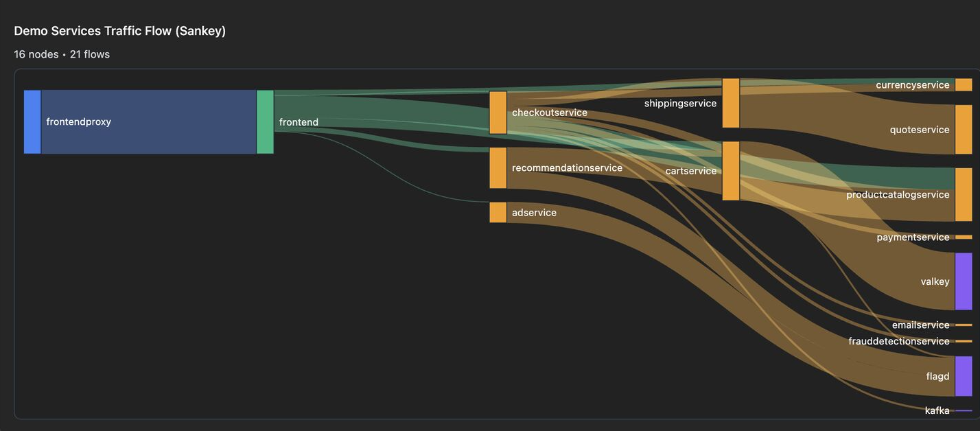Expand details for the shippingservice node
The height and width of the screenshot is (431, 980).
tap(731, 103)
